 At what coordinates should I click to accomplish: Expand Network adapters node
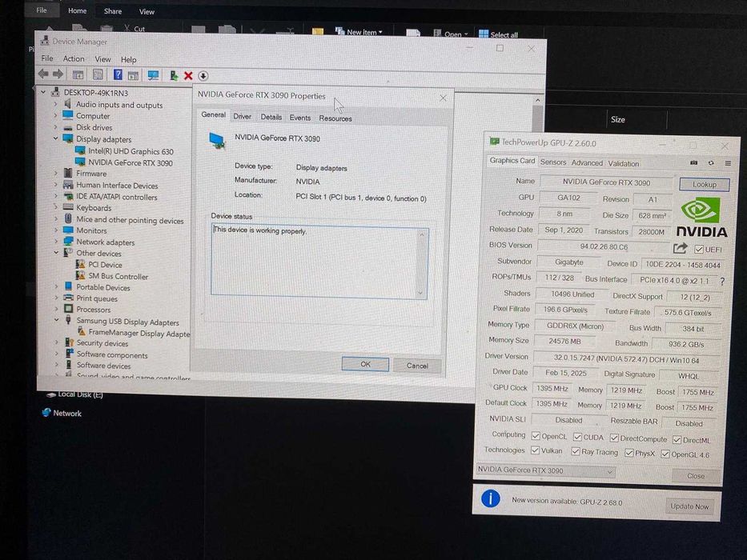click(56, 242)
